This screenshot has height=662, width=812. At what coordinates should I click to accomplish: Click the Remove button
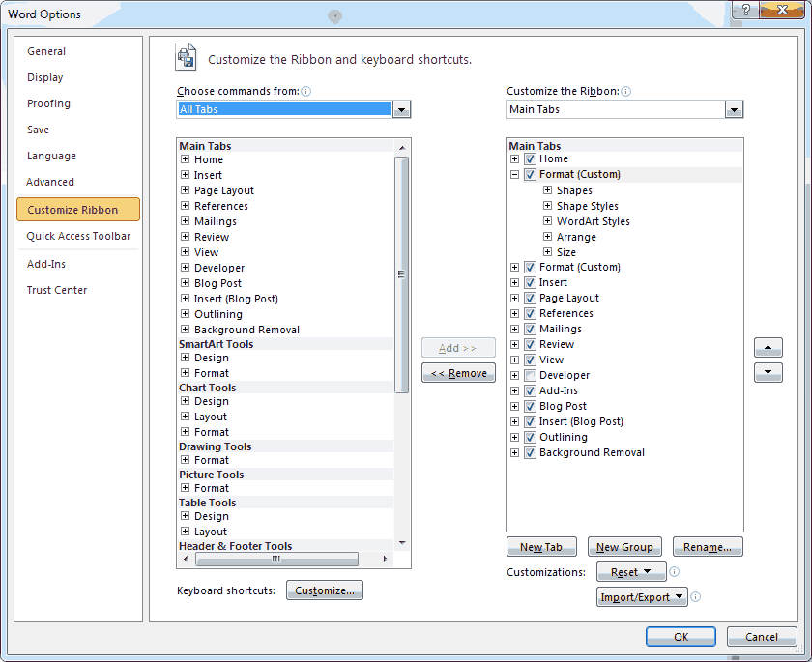(458, 373)
